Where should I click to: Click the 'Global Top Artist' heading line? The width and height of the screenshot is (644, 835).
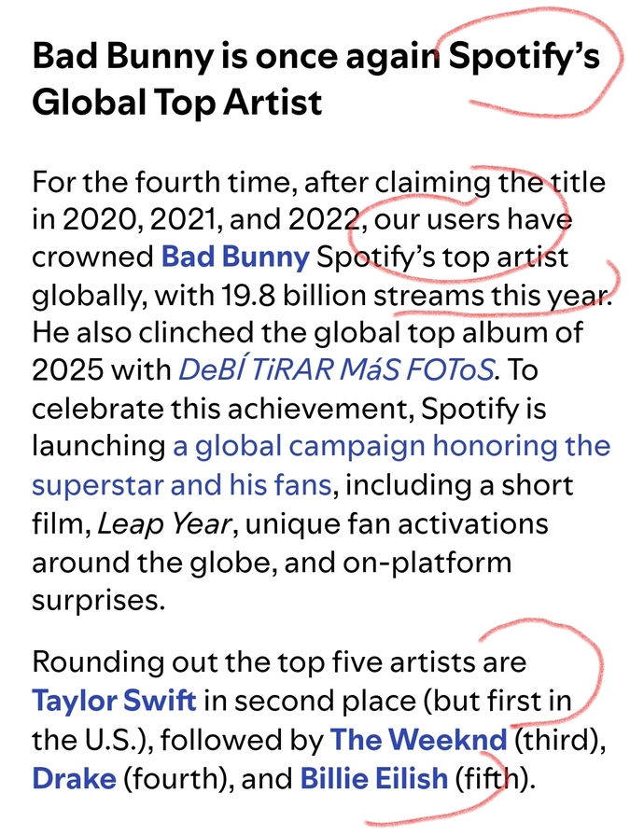[x=176, y=102]
